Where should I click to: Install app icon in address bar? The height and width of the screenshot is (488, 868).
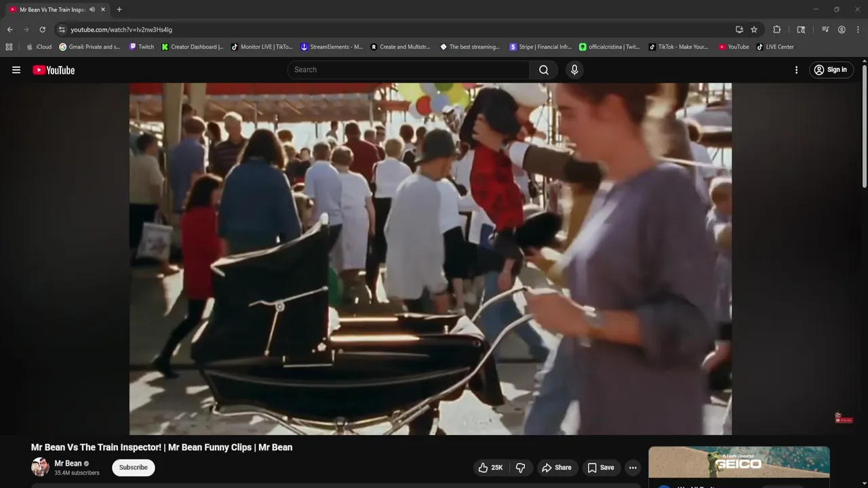[x=739, y=30]
